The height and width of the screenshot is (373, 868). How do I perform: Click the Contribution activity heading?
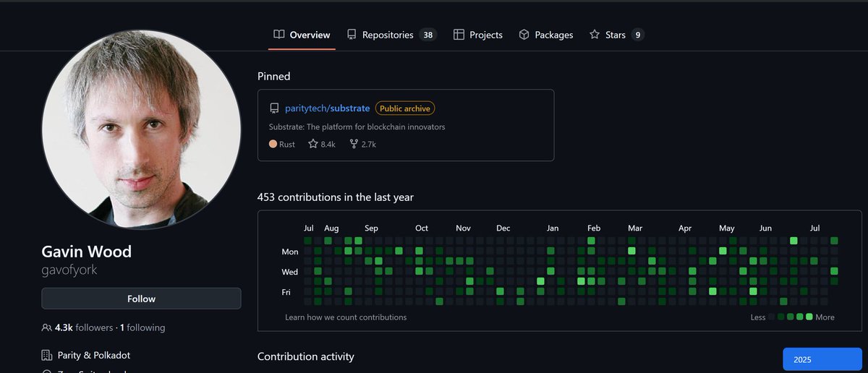306,356
